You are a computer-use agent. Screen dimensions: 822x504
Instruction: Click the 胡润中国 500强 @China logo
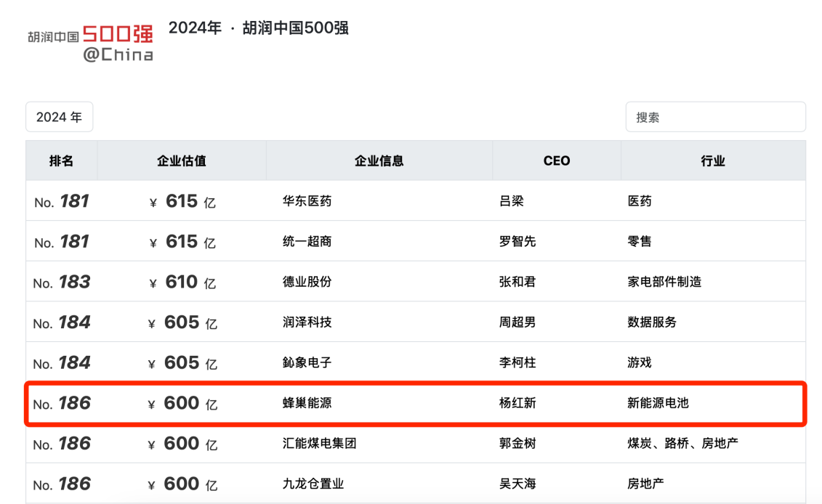point(91,44)
